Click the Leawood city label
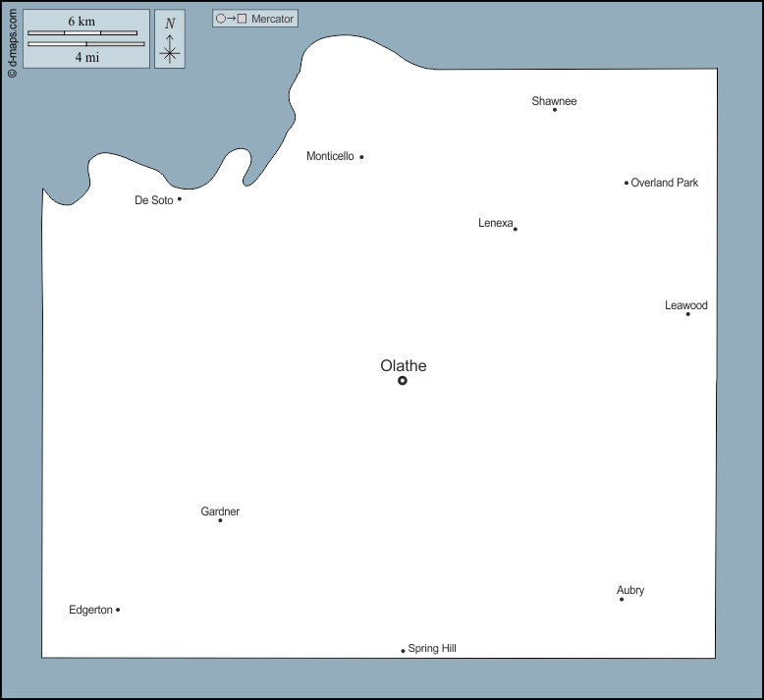 [685, 305]
